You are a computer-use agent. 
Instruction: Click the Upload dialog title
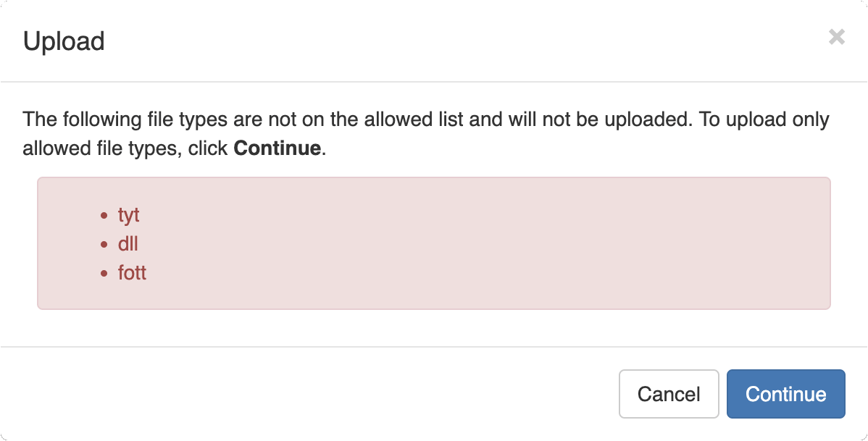64,41
